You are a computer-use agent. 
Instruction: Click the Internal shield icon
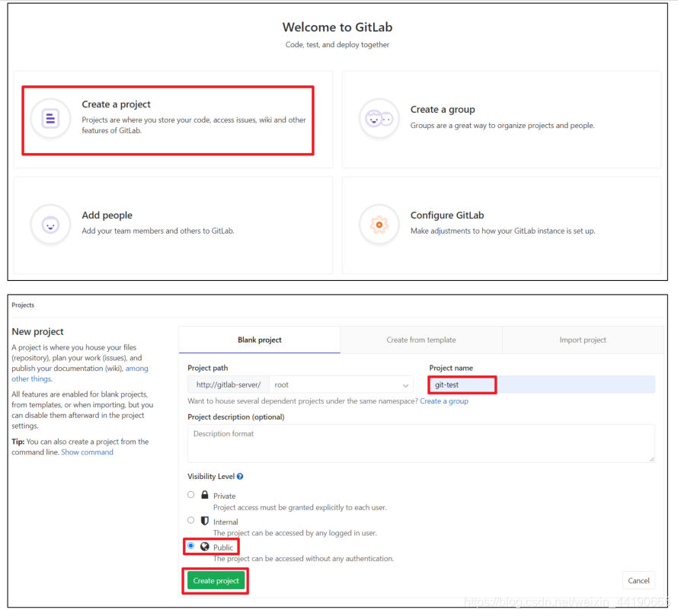click(205, 521)
